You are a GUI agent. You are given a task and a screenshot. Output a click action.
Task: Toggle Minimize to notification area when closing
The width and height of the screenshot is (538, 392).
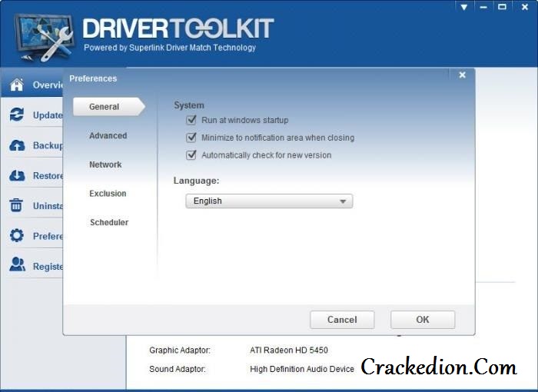pos(191,138)
